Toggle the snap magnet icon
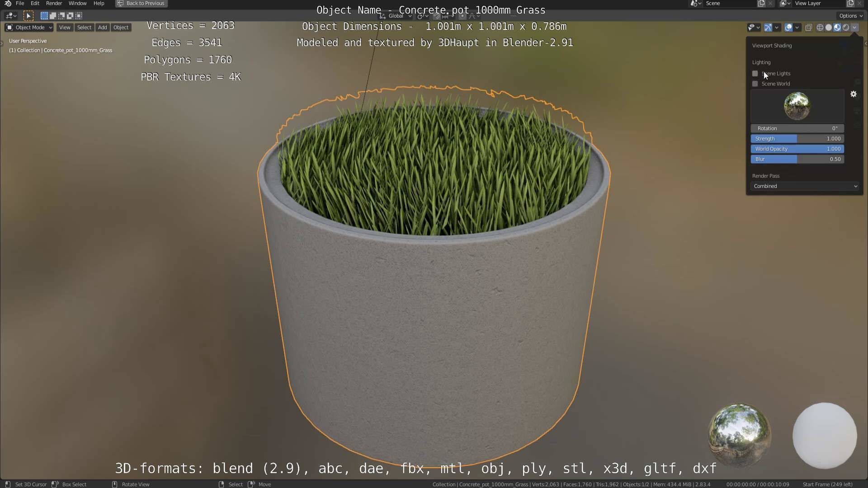 point(437,16)
